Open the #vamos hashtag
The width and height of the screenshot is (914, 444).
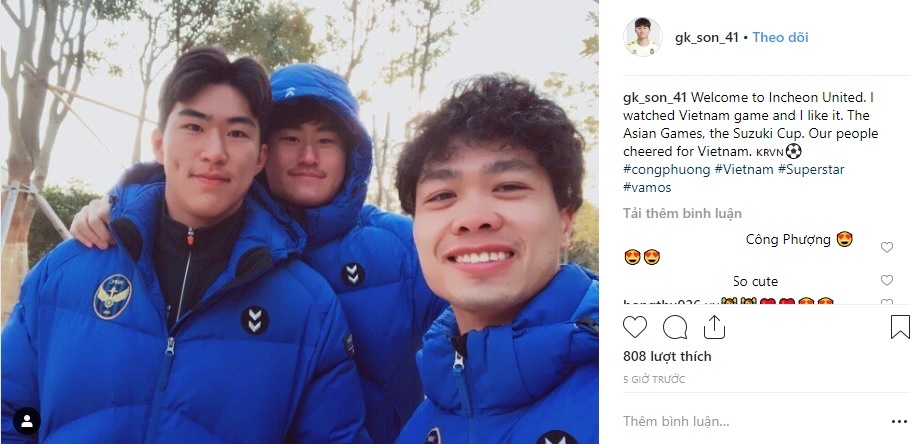pos(647,188)
